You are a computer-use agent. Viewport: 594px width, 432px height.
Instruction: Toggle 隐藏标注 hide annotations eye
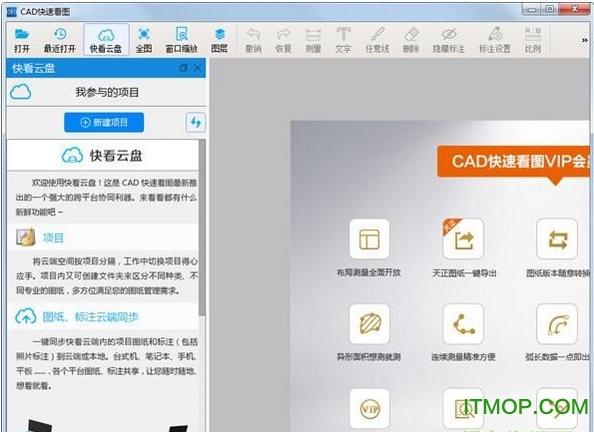coord(449,40)
